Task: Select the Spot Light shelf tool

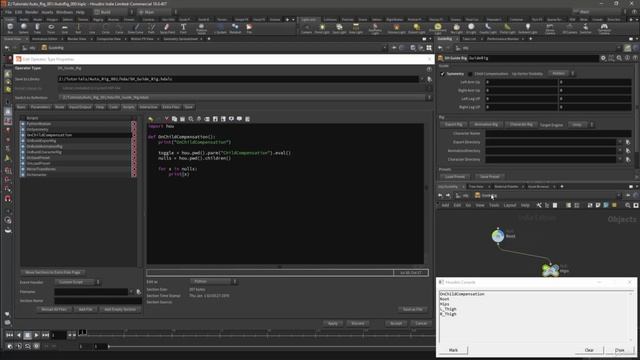Action: click(339, 28)
